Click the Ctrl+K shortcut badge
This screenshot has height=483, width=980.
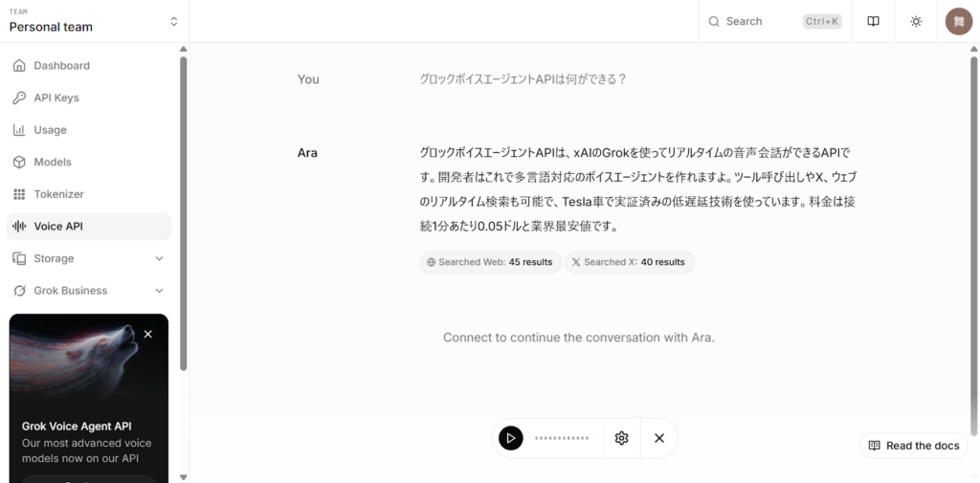pyautogui.click(x=822, y=21)
